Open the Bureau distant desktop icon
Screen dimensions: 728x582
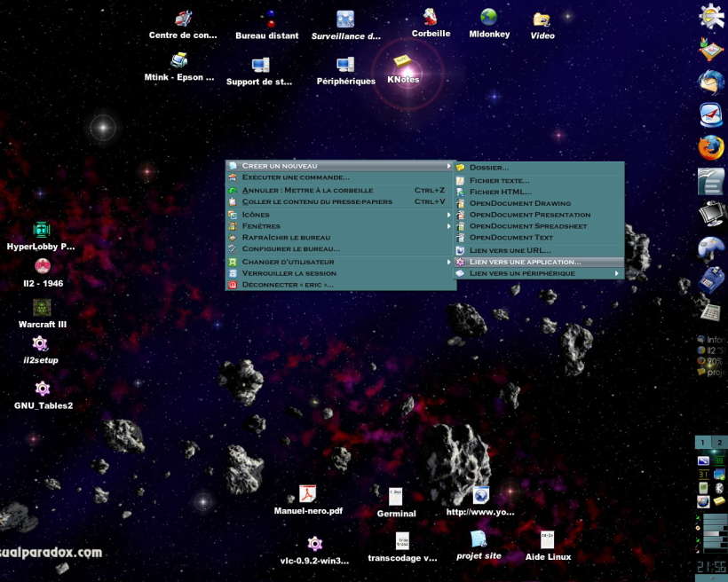pos(270,20)
